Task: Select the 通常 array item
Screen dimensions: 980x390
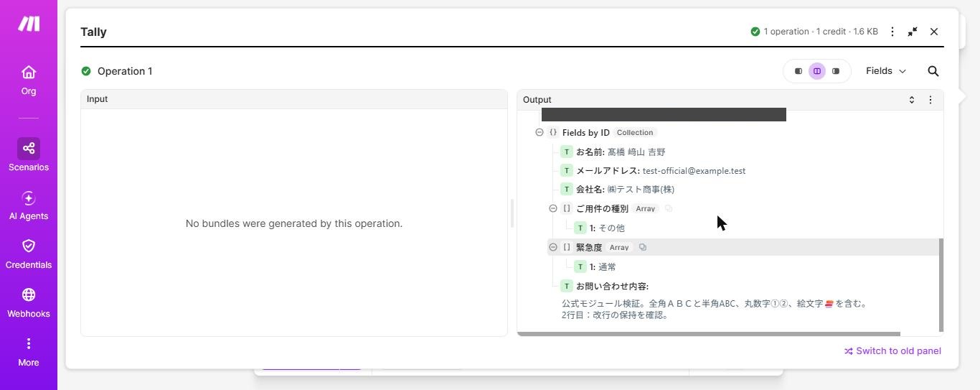Action: [x=595, y=266]
